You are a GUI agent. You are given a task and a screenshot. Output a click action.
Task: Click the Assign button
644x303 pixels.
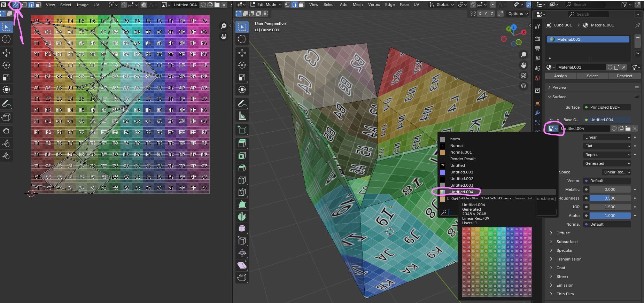coord(560,76)
